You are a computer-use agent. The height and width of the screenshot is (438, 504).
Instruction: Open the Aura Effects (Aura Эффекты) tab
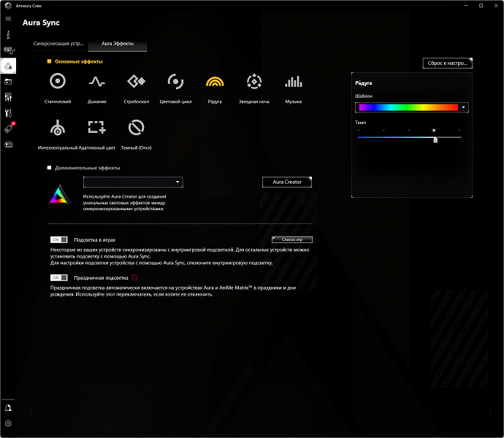click(x=117, y=45)
